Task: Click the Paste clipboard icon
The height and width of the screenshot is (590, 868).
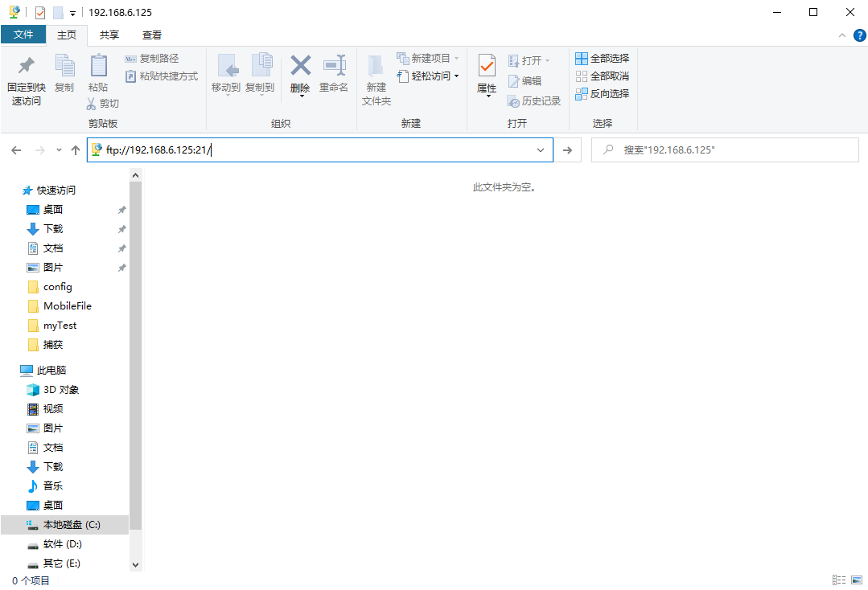Action: click(98, 66)
